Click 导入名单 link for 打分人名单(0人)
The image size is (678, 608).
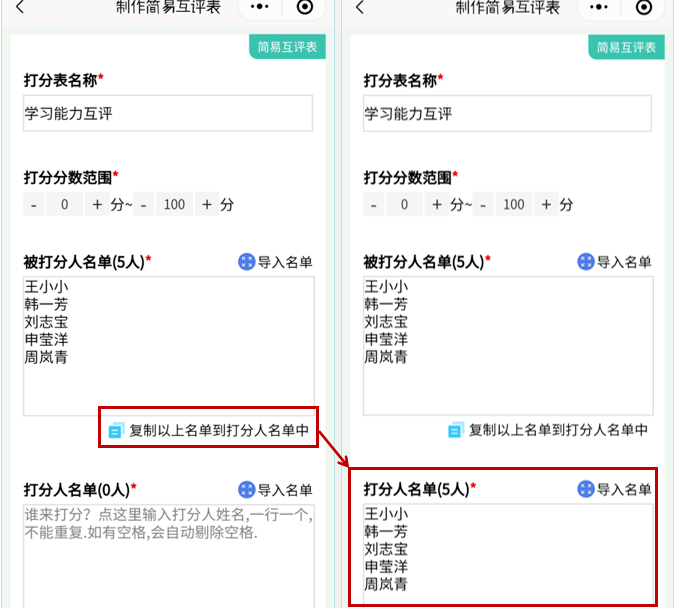[x=285, y=490]
